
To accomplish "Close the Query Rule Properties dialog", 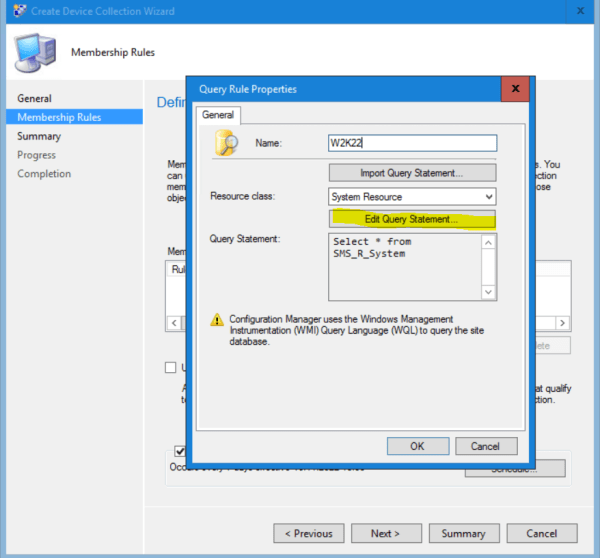I will coord(515,89).
